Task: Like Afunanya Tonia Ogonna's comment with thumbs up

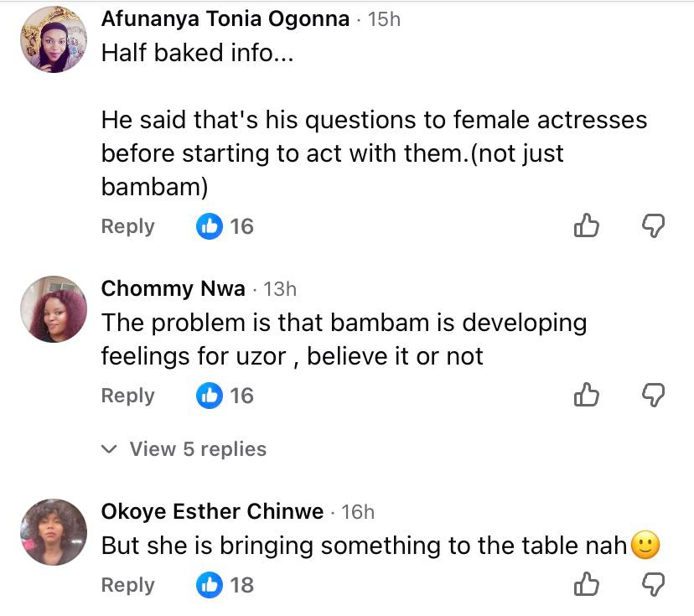Action: click(x=587, y=225)
